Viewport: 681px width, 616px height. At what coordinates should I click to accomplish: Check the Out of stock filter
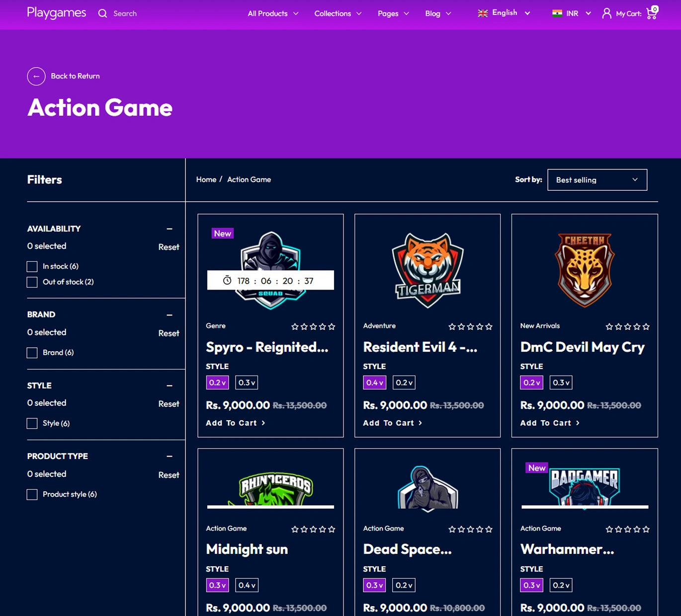point(32,282)
